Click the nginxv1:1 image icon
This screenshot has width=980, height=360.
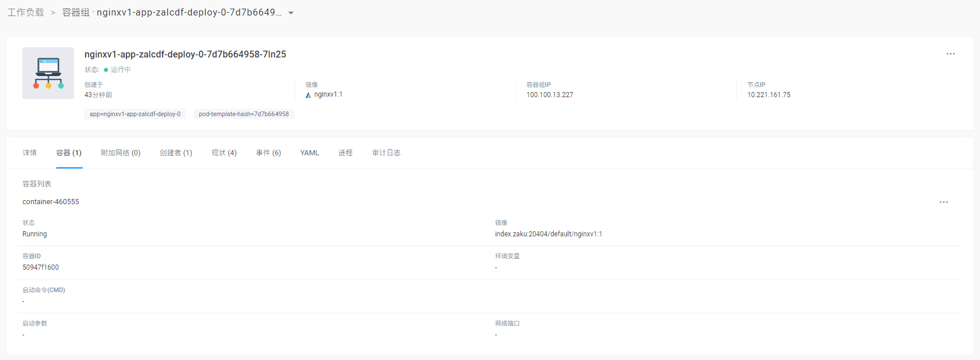pyautogui.click(x=308, y=95)
